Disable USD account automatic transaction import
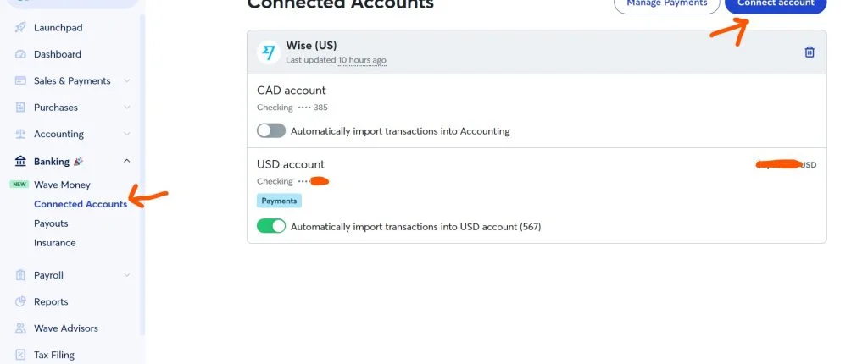Viewport: 868px width, 364px height. pyautogui.click(x=271, y=227)
